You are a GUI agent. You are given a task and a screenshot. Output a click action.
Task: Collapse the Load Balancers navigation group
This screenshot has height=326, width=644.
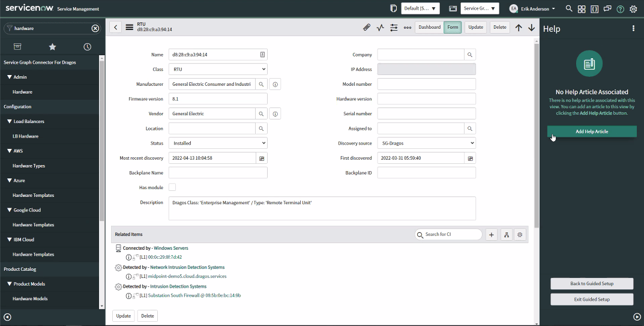10,121
